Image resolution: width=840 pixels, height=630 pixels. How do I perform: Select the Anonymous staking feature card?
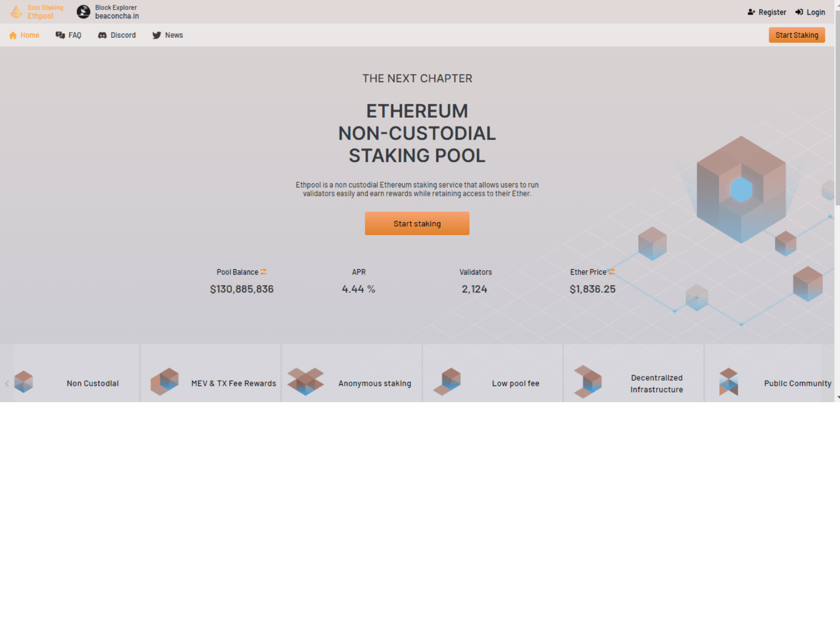tap(352, 373)
